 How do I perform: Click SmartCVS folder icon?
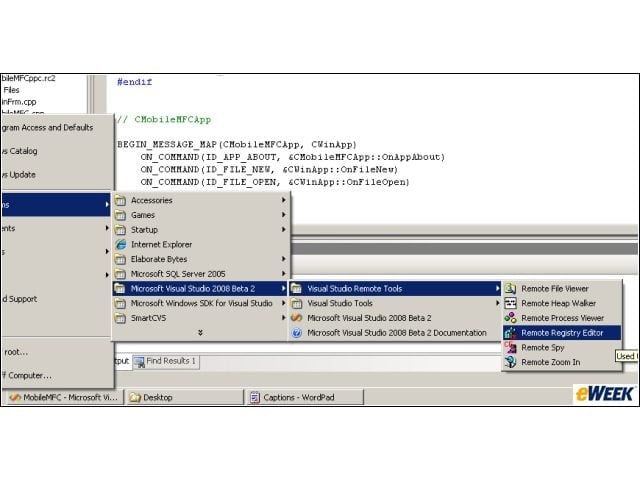120,318
